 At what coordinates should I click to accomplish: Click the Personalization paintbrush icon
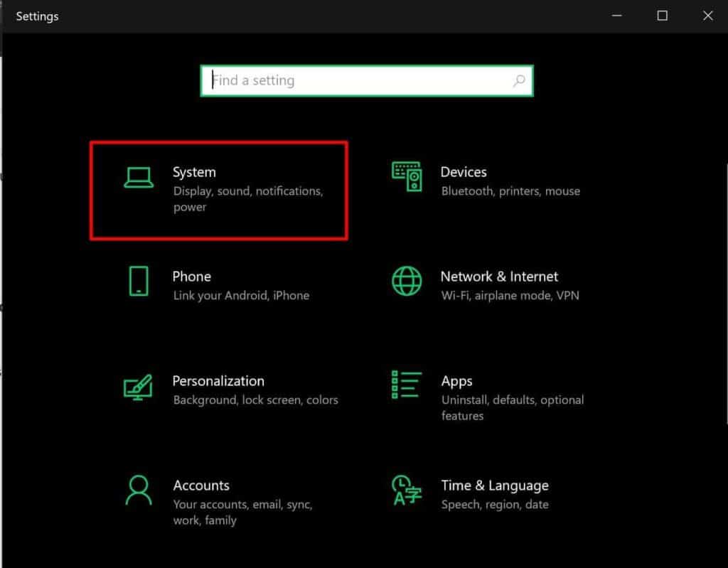[139, 387]
